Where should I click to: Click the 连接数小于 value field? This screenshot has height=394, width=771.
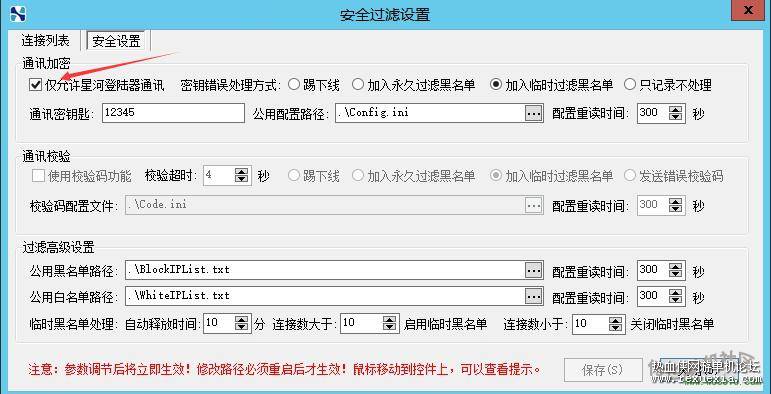[x=590, y=324]
